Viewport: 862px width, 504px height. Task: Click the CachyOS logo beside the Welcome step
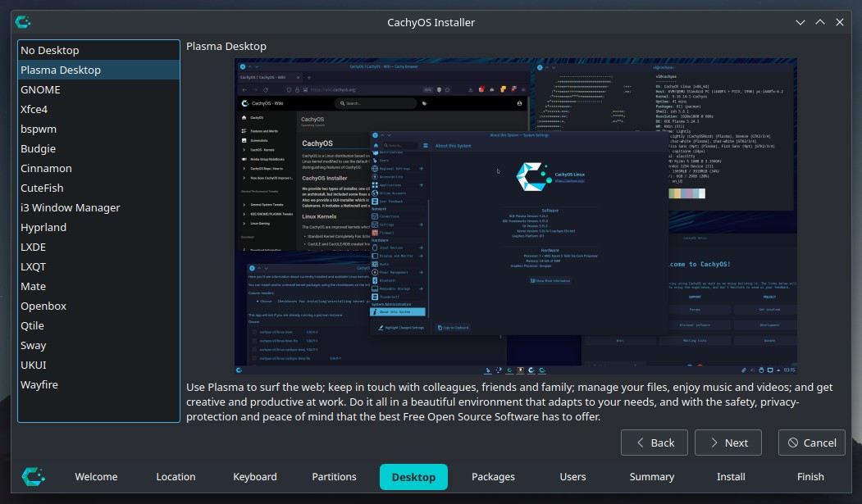(33, 476)
